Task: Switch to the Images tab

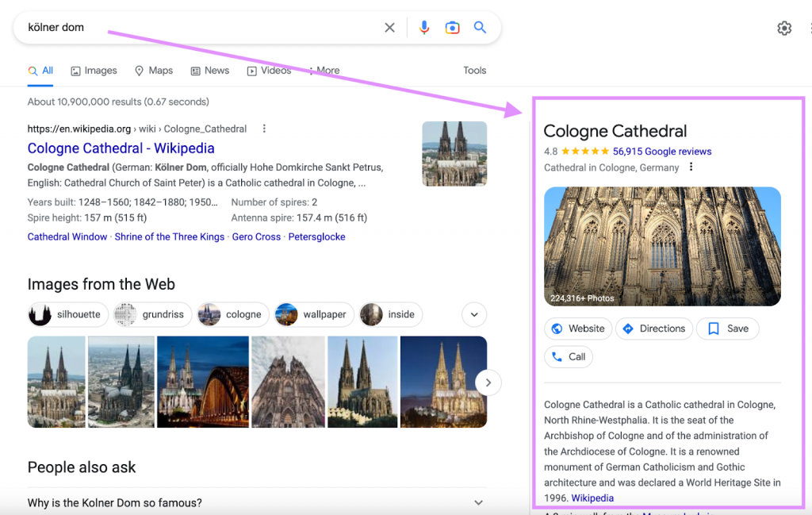Action: click(94, 71)
